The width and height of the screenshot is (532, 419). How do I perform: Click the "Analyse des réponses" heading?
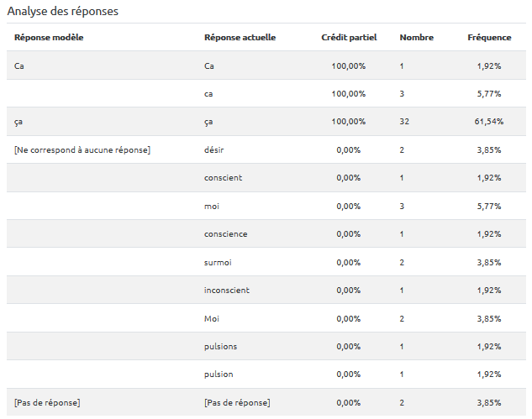coord(63,12)
